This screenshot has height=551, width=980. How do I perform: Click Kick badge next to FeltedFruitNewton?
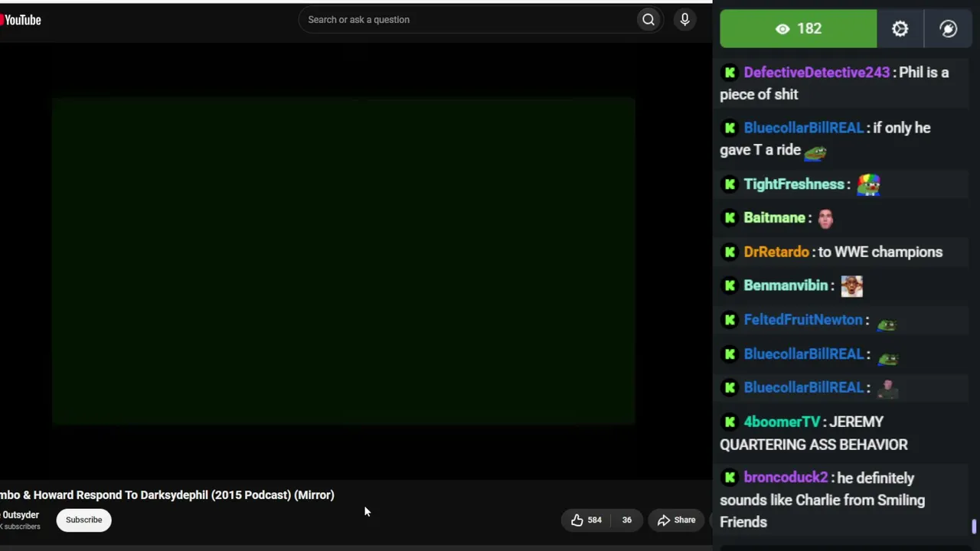coord(730,320)
